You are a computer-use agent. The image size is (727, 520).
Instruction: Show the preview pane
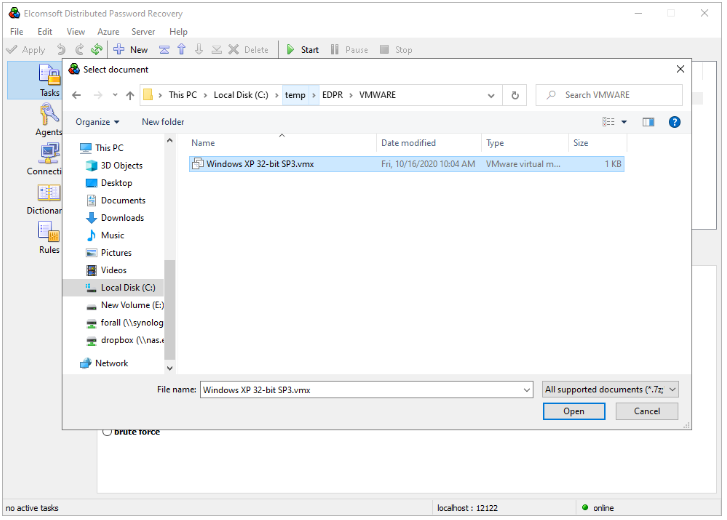tap(648, 122)
